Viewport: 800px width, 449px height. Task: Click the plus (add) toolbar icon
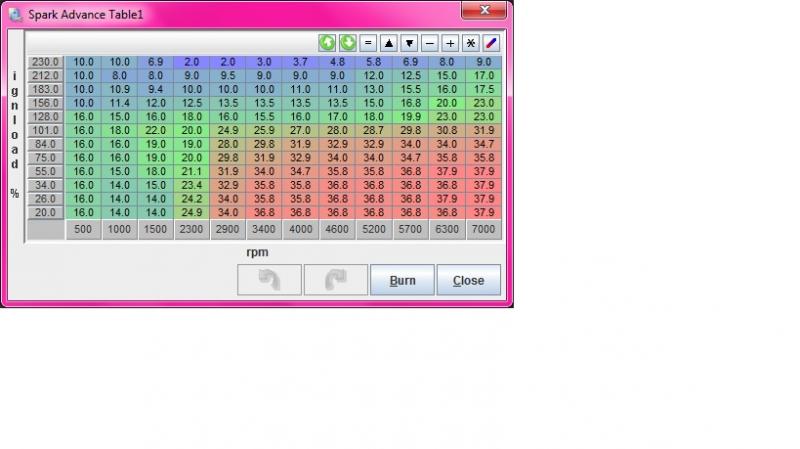point(450,43)
